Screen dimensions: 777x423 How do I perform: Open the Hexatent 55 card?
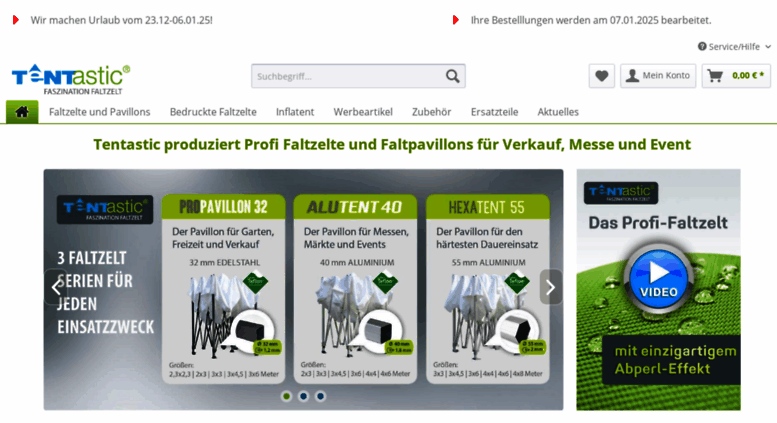click(488, 289)
